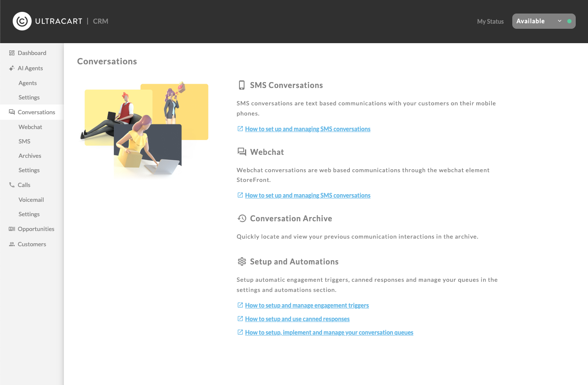
Task: Click the Customers people icon in sidebar
Action: coord(12,244)
